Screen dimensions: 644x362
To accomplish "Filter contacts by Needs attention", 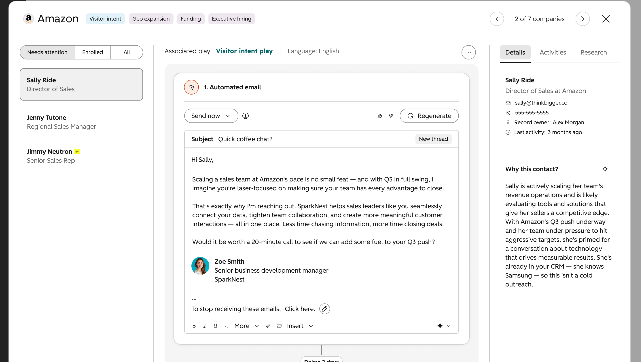I will click(x=47, y=52).
